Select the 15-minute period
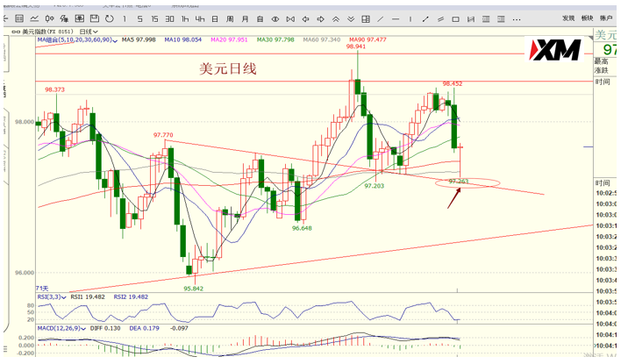This screenshot has width=628, height=364. [154, 18]
